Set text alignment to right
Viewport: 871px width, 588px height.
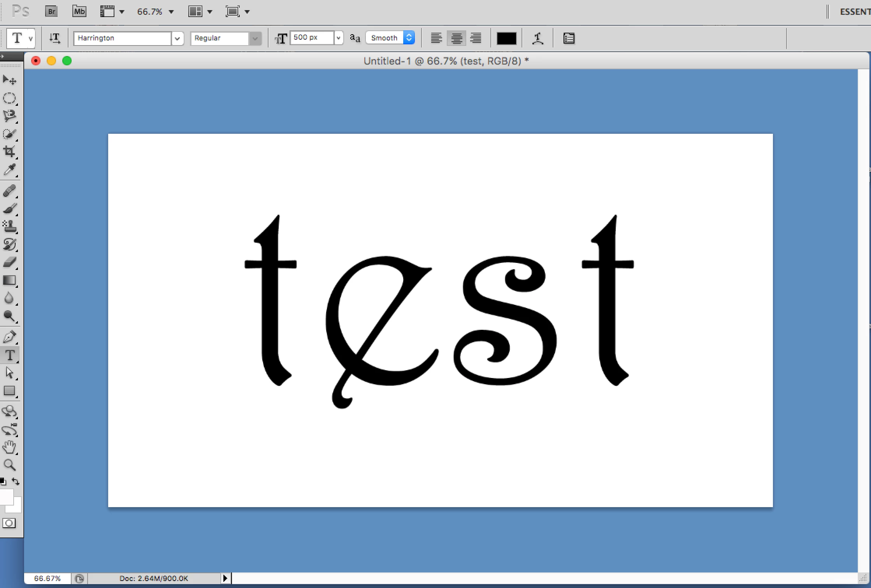[x=476, y=38]
